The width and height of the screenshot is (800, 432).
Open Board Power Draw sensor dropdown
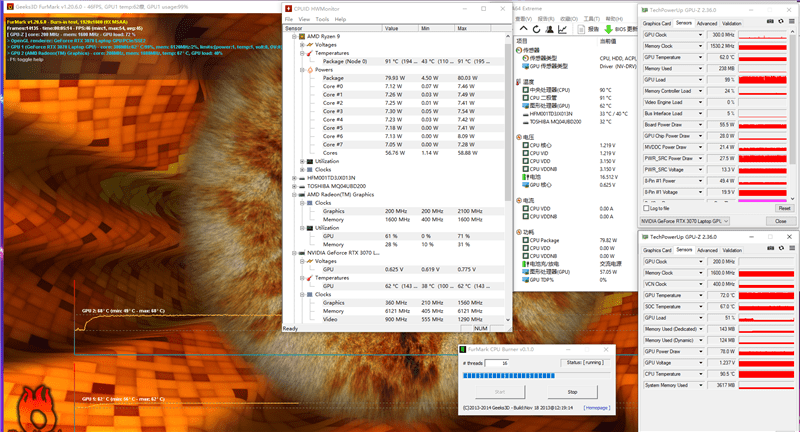(x=700, y=124)
